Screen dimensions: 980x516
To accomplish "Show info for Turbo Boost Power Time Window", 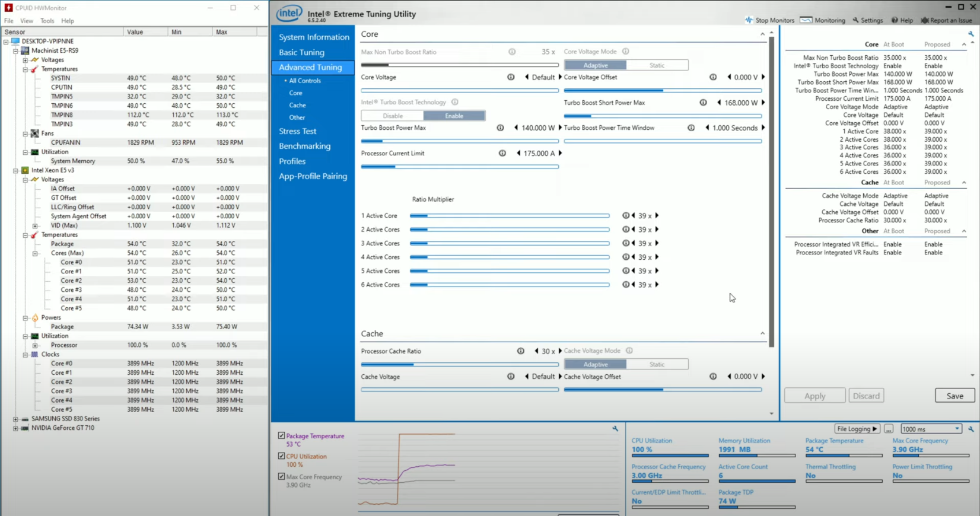I will [x=691, y=128].
